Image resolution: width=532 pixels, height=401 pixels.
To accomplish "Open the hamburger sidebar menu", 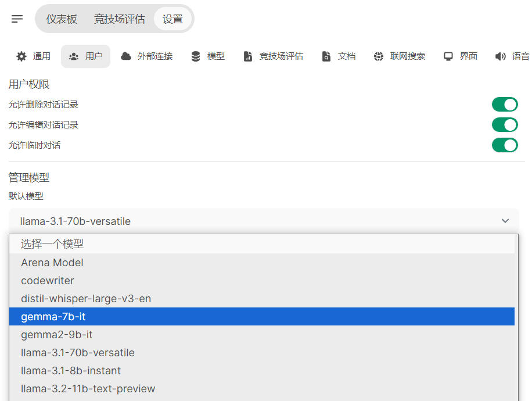I will tap(17, 19).
